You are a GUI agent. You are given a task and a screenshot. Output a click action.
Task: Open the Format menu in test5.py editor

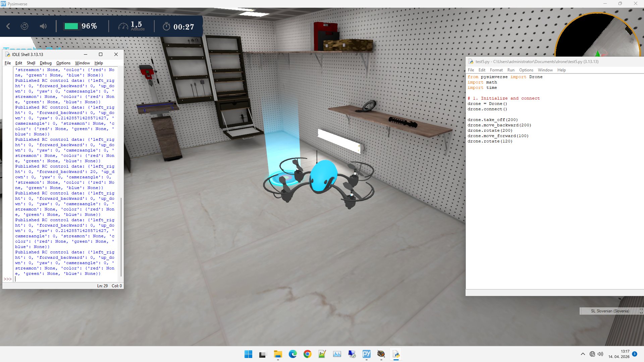[496, 70]
